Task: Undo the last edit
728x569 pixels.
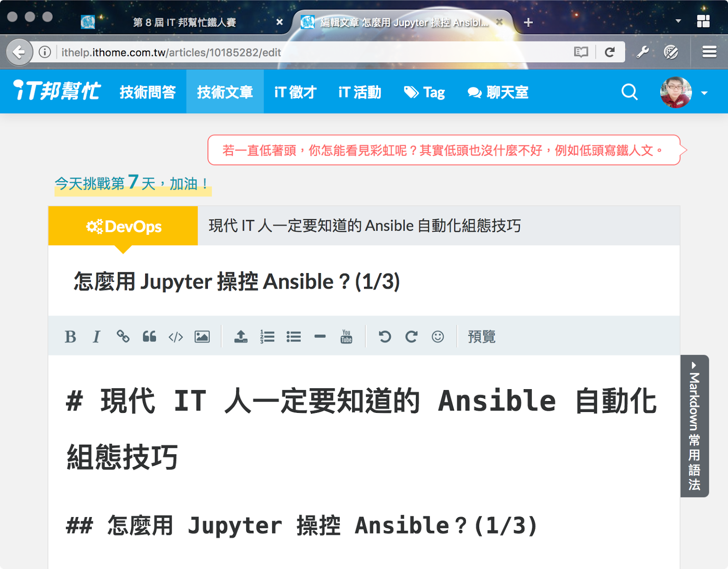Action: pyautogui.click(x=385, y=336)
